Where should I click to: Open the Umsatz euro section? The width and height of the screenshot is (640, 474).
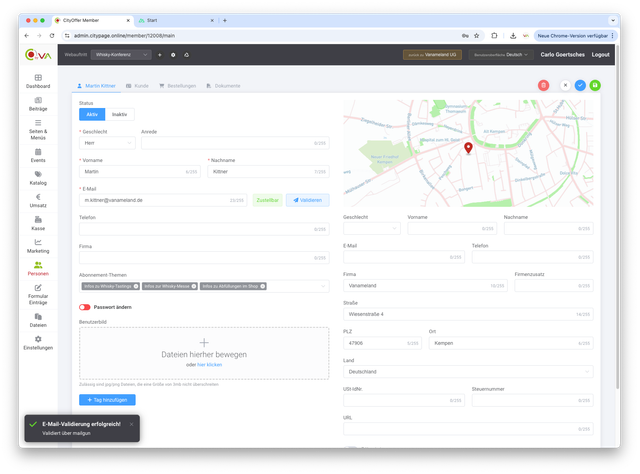38,201
